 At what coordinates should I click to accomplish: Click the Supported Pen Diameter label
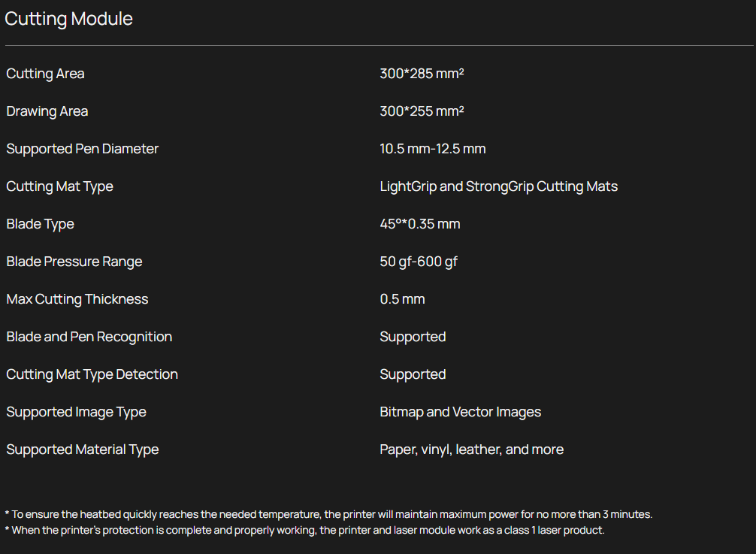click(x=83, y=149)
